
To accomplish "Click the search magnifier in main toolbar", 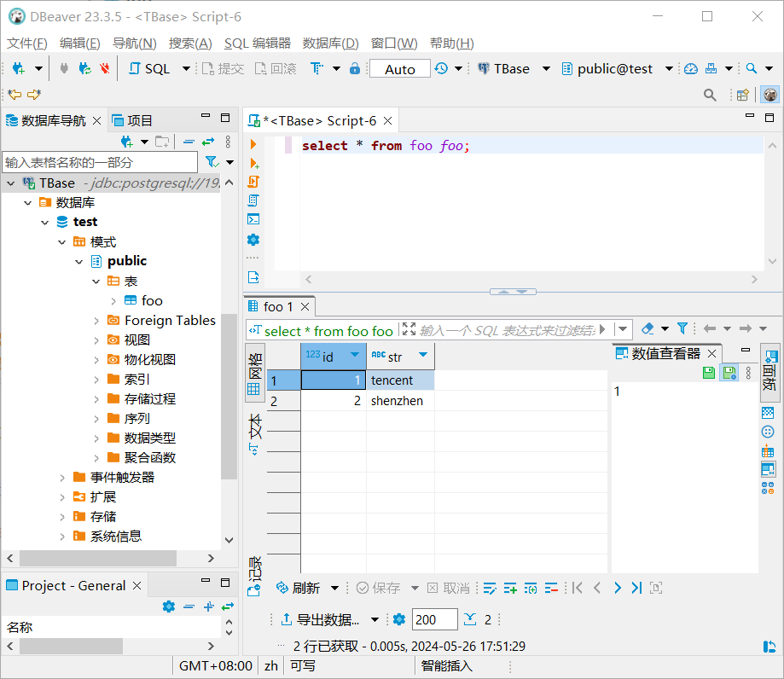I will pos(752,68).
